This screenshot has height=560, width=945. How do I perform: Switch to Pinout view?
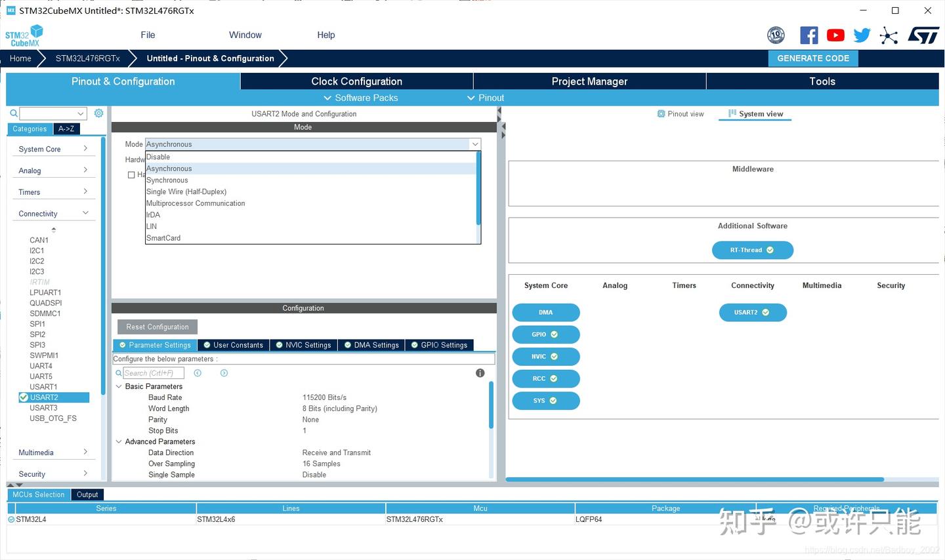click(x=681, y=114)
